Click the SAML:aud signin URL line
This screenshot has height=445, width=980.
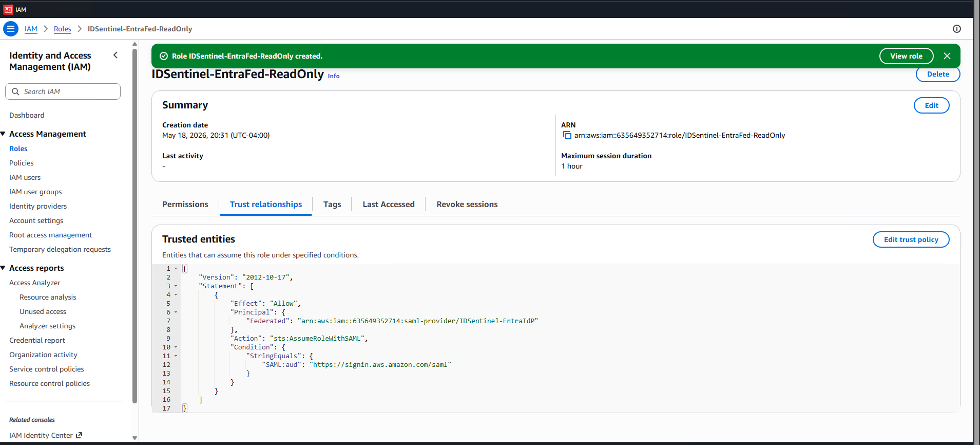(357, 365)
